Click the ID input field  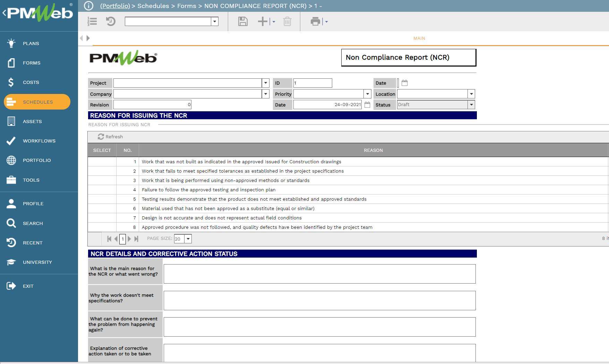(x=312, y=83)
